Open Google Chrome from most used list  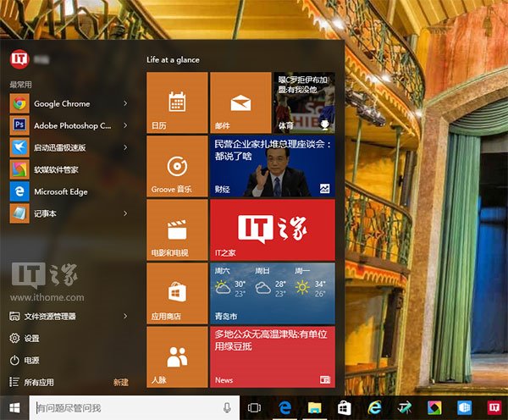tap(69, 103)
